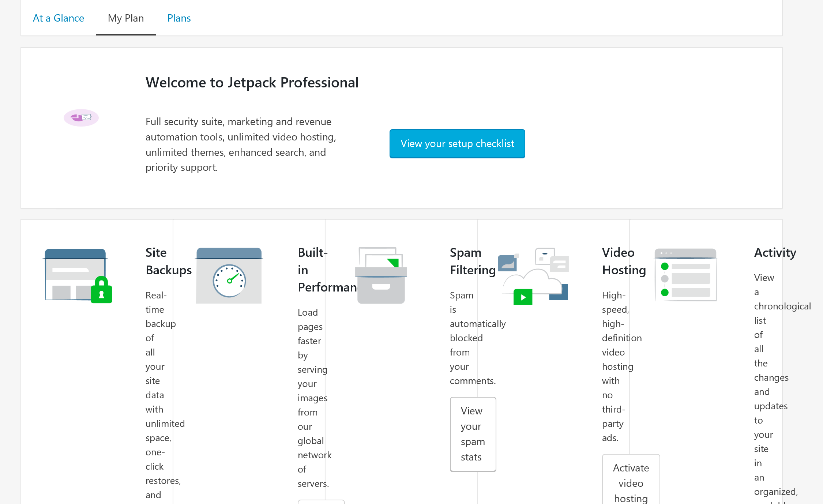Open the "Plans" tab
The image size is (823, 504).
(179, 18)
